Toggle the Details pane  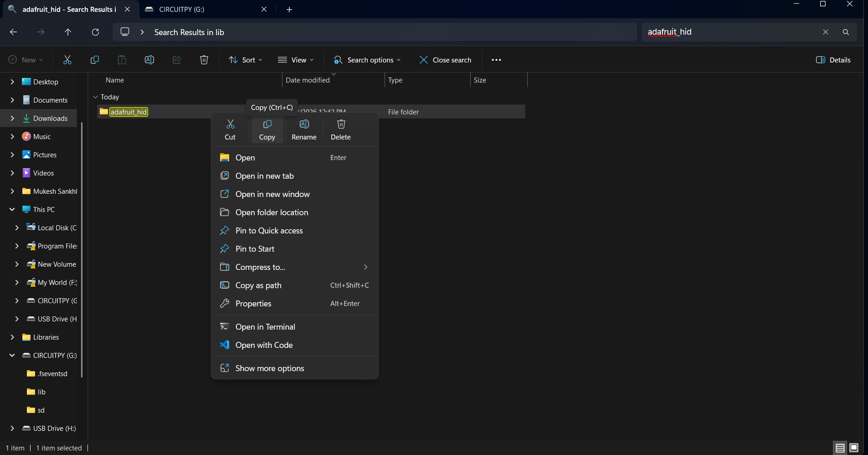[833, 60]
